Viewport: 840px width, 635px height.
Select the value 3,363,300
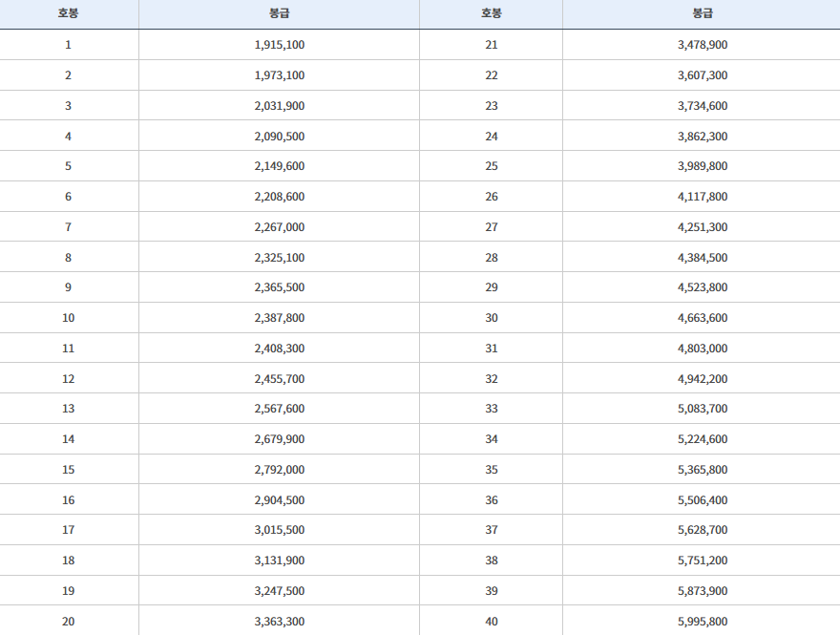point(279,622)
